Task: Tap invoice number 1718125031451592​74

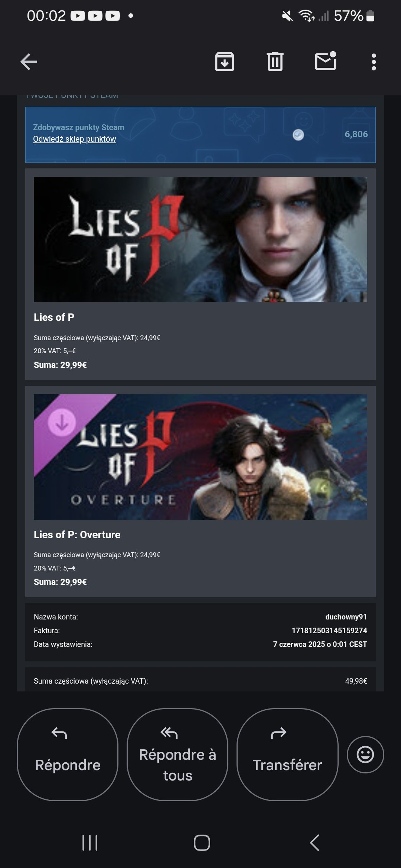Action: 329,631
